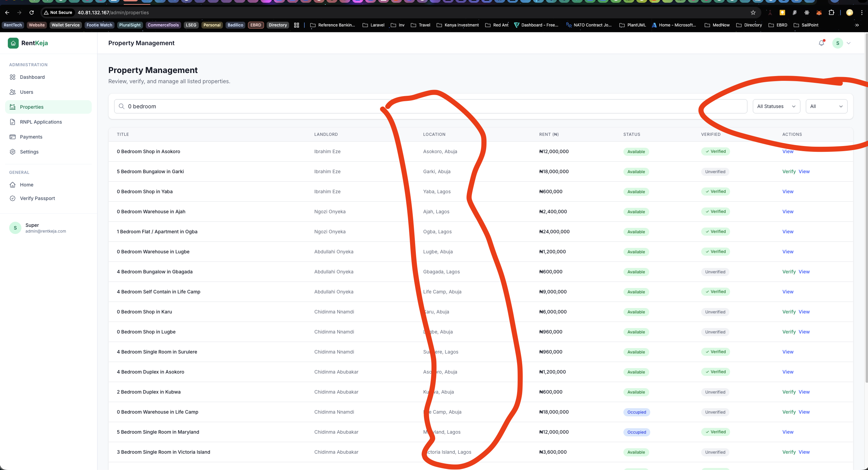The width and height of the screenshot is (868, 470).
Task: Open Settings from the sidebar
Action: tap(29, 152)
